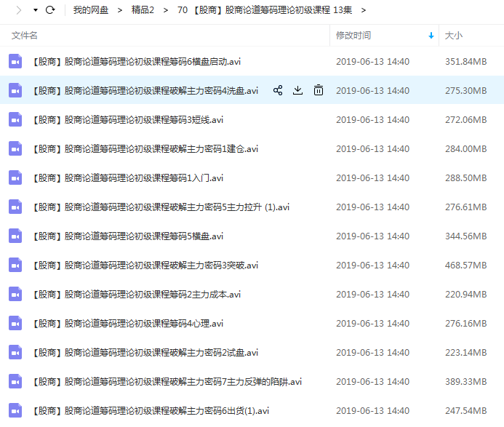Viewport: 504px width, 427px height.
Task: Click video icon of 筹码6横盘启动.avi
Action: click(15, 62)
